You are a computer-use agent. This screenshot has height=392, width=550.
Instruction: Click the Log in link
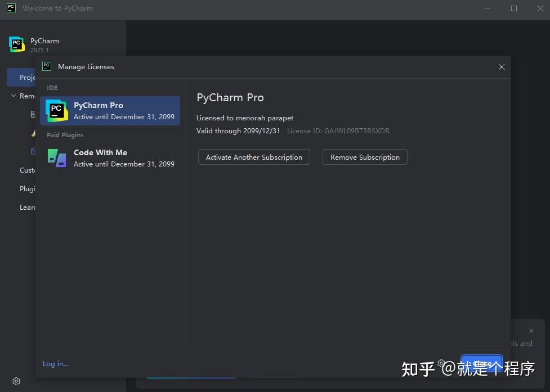(x=55, y=363)
